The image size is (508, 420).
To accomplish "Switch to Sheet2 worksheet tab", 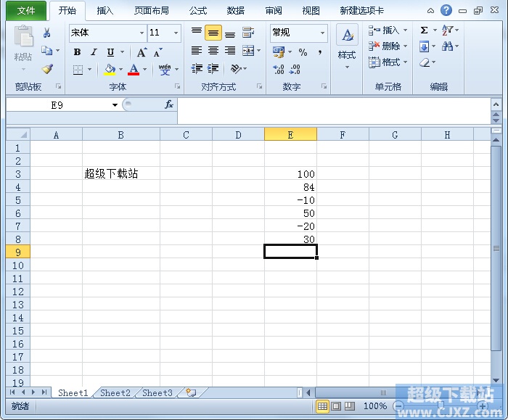I will [x=115, y=393].
